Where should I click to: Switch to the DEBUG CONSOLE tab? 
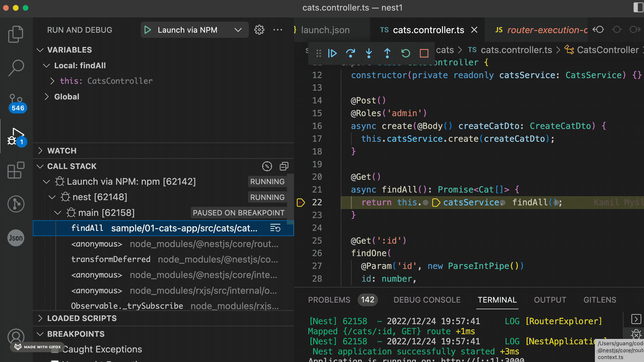pyautogui.click(x=427, y=300)
